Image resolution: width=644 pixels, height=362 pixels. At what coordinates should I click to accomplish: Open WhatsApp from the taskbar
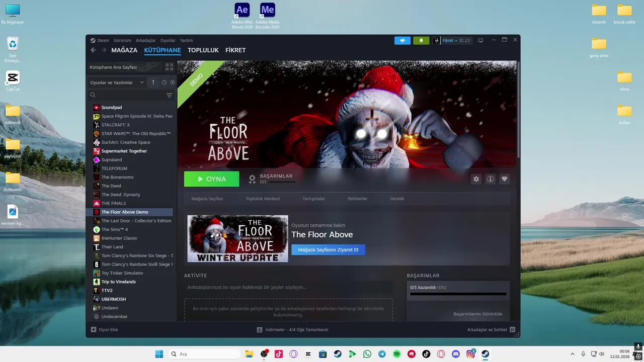[x=367, y=354]
